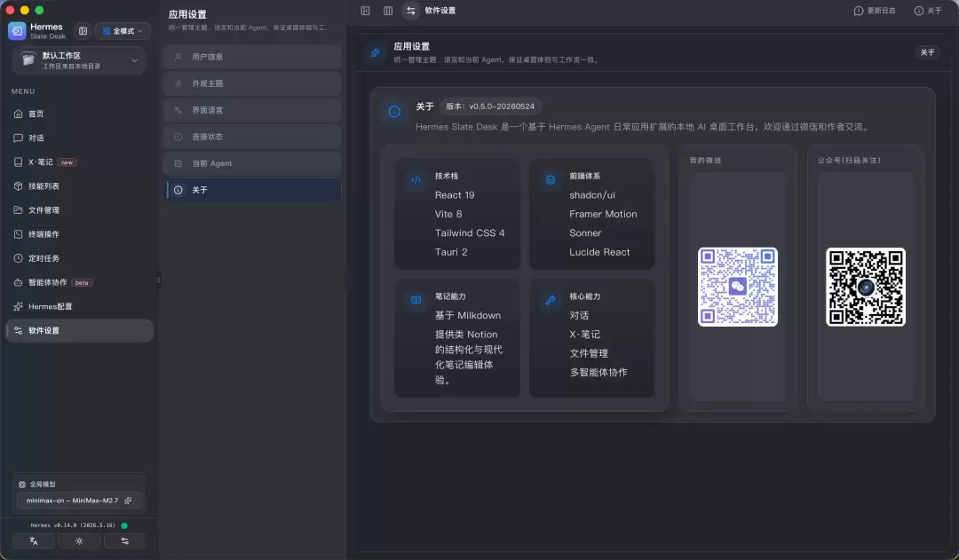The height and width of the screenshot is (560, 959).
Task: Click code icon in 技术栈 card
Action: click(x=416, y=180)
